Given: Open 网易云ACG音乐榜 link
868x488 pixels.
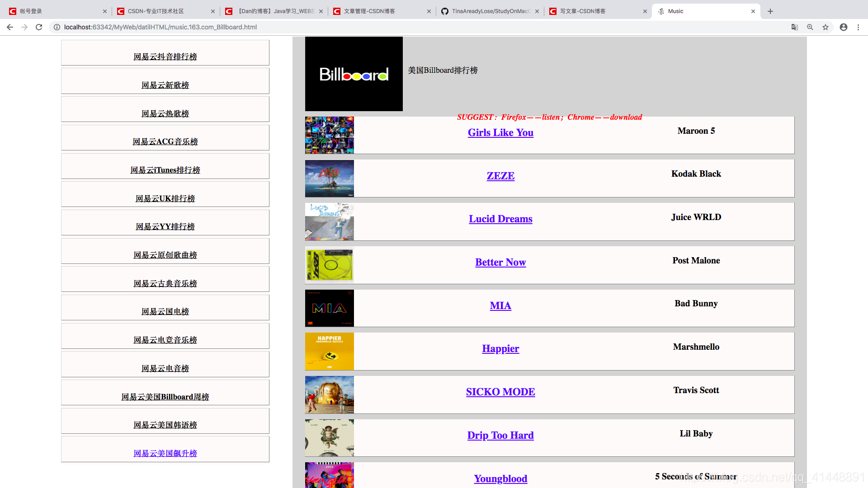Looking at the screenshot, I should [x=165, y=141].
